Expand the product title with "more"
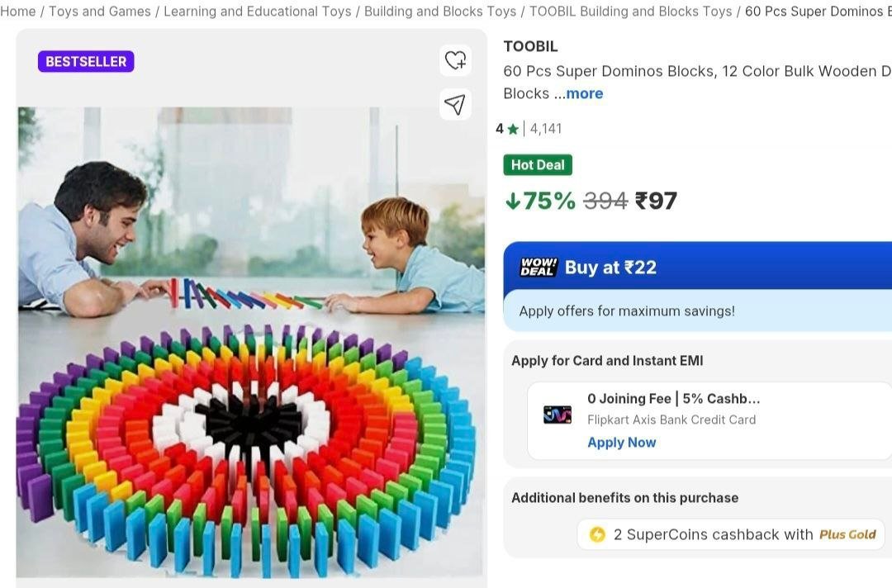 (584, 93)
